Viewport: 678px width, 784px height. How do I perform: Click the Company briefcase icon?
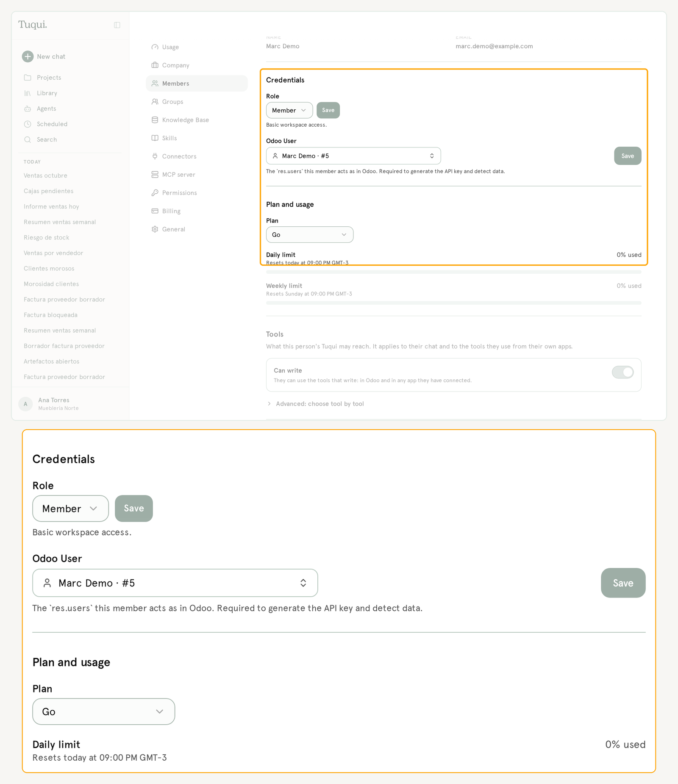[x=155, y=65]
